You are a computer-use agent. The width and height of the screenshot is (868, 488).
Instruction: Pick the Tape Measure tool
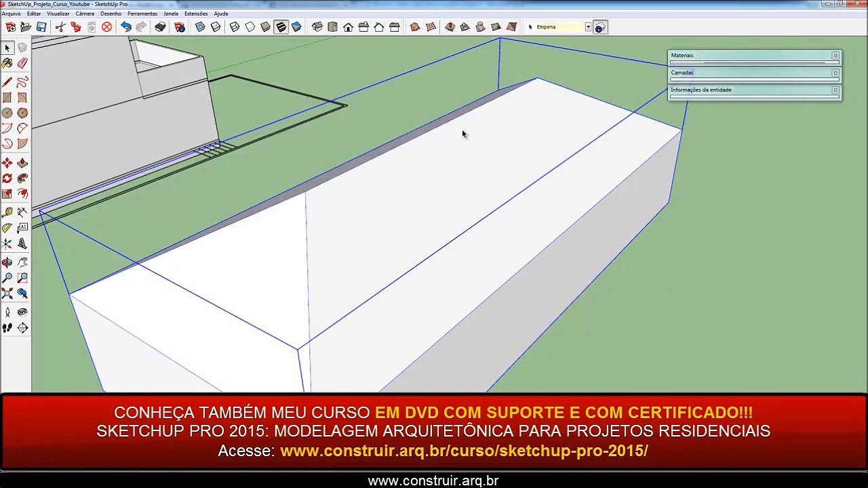click(7, 212)
